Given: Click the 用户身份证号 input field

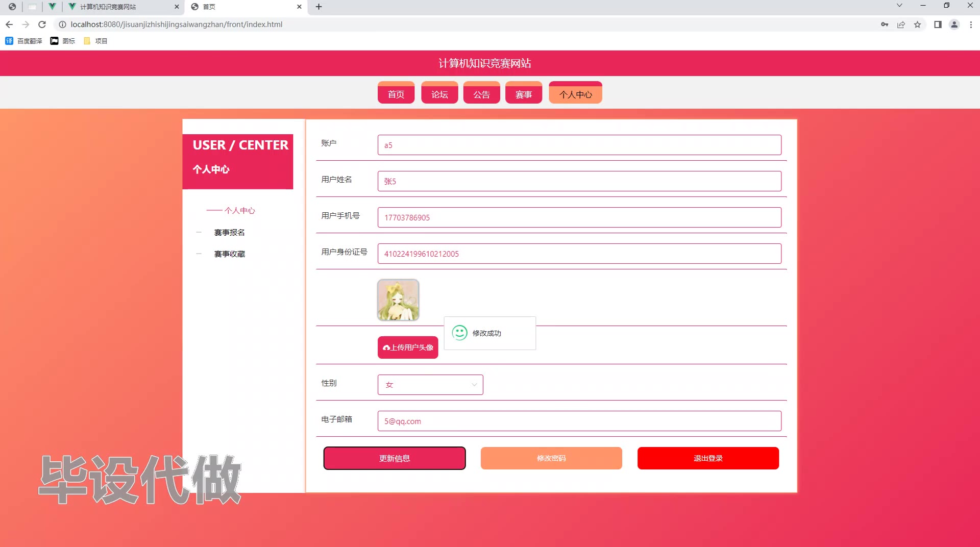Looking at the screenshot, I should (579, 254).
